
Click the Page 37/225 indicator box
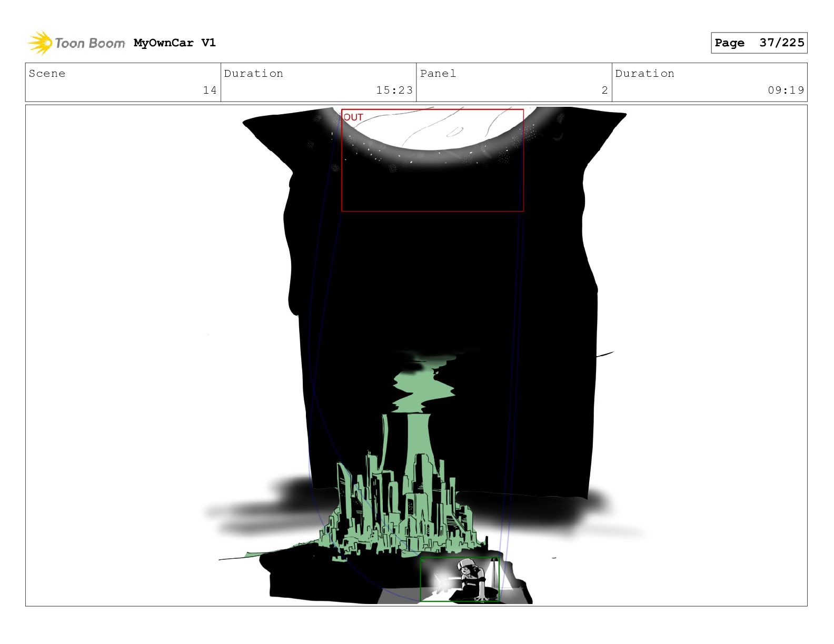click(x=759, y=43)
